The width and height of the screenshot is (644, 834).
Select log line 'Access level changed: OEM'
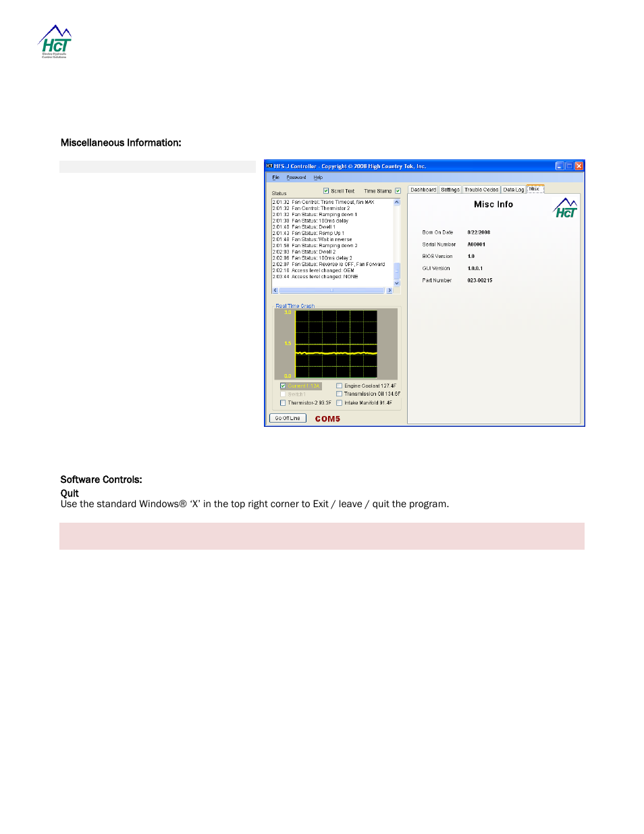313,270
